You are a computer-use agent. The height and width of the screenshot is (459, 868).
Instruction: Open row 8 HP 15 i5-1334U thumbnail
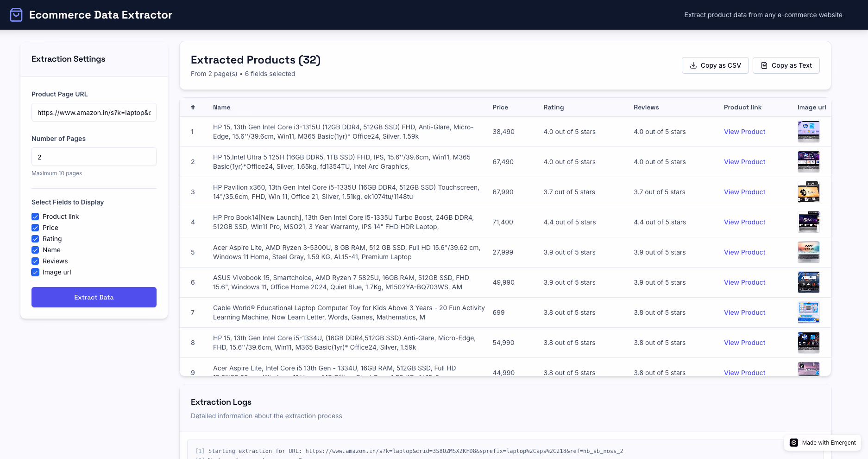tap(809, 343)
